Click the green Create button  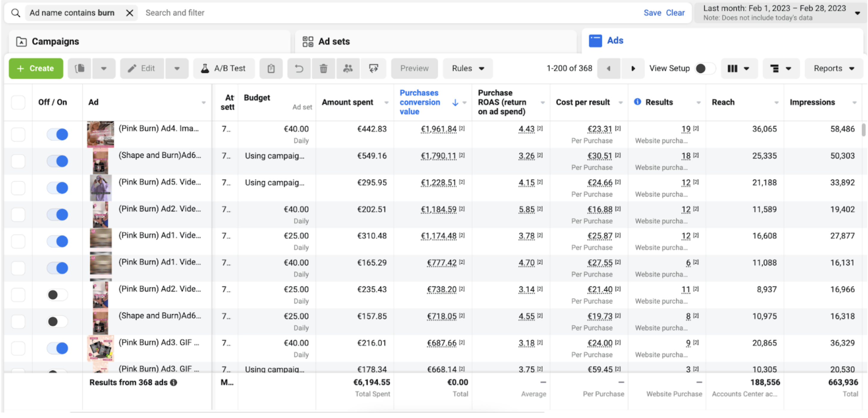[36, 69]
